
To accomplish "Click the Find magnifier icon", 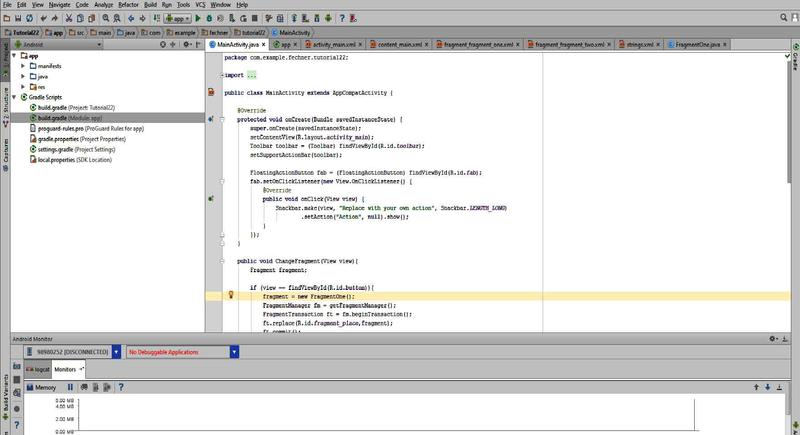I will [x=106, y=18].
